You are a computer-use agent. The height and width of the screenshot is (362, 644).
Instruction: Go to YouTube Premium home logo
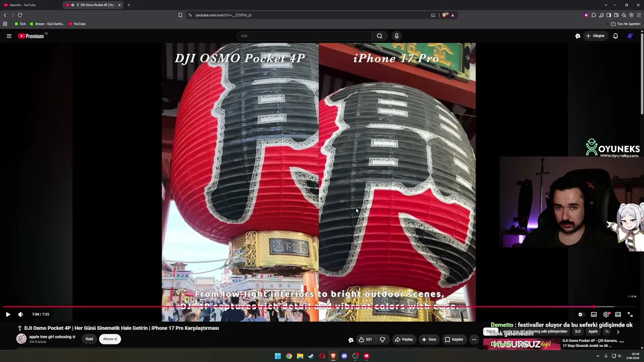click(x=33, y=36)
